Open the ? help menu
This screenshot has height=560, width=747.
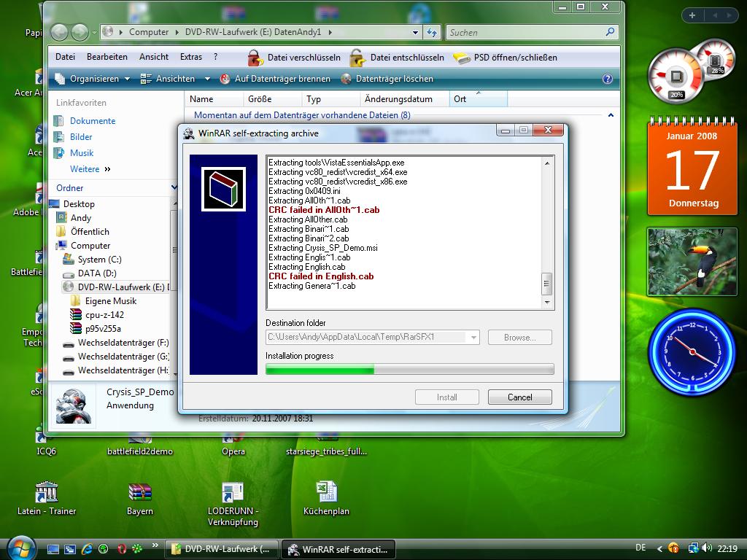pyautogui.click(x=216, y=57)
